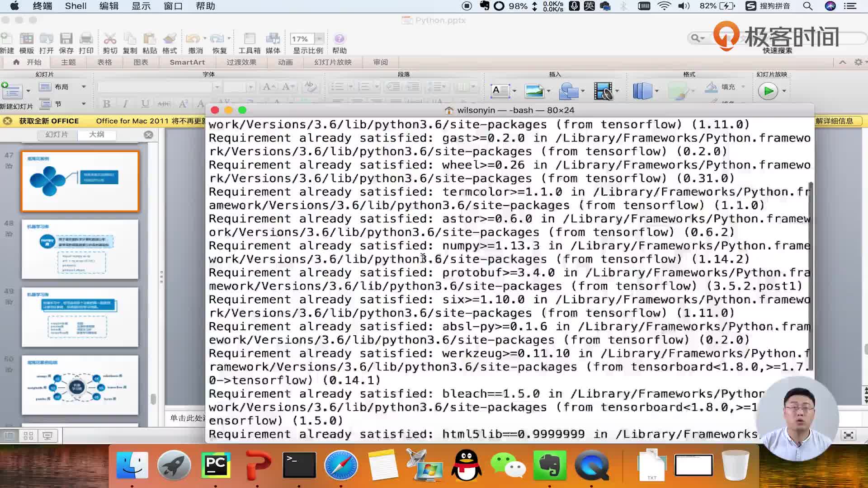This screenshot has width=868, height=488.
Task: Open the Terminal app in Dock
Action: click(x=299, y=465)
